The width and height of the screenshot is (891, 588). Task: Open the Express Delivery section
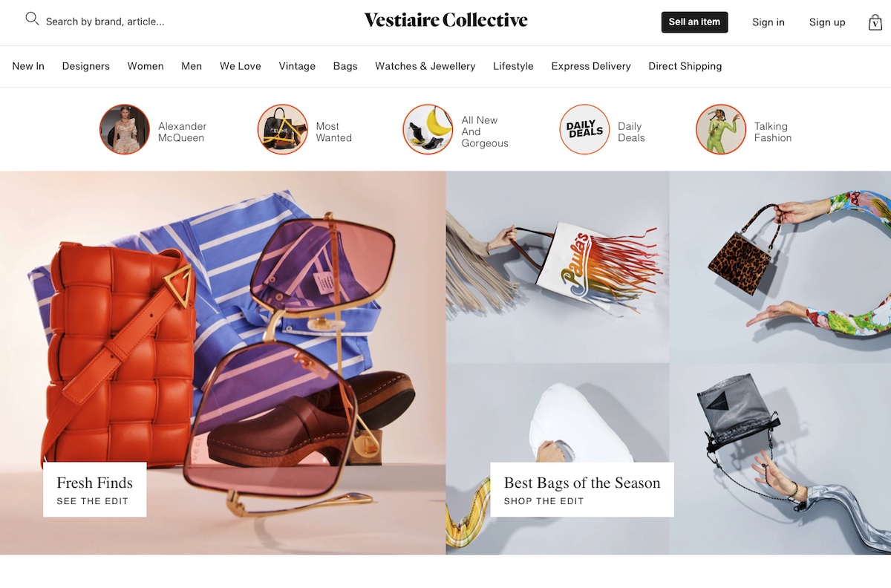(591, 66)
